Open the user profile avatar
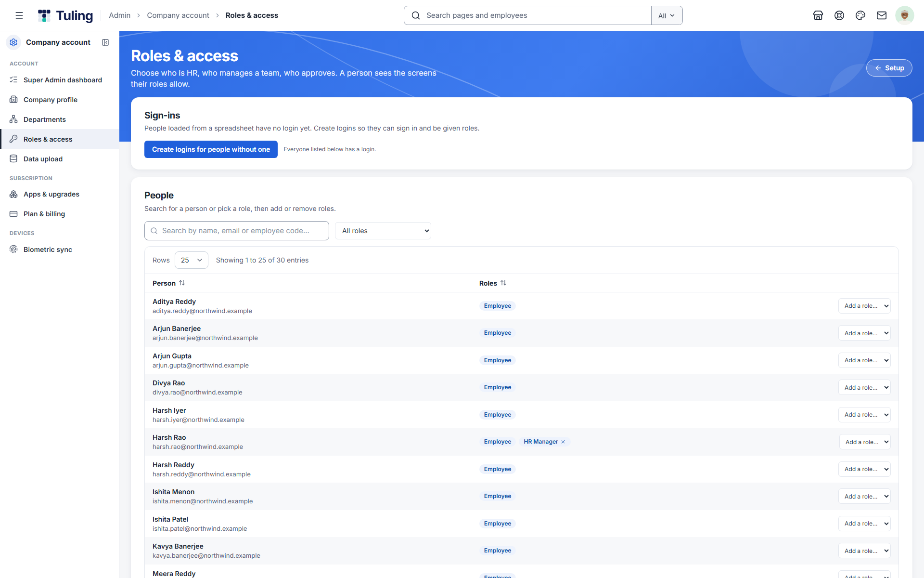The width and height of the screenshot is (924, 578). (x=905, y=15)
